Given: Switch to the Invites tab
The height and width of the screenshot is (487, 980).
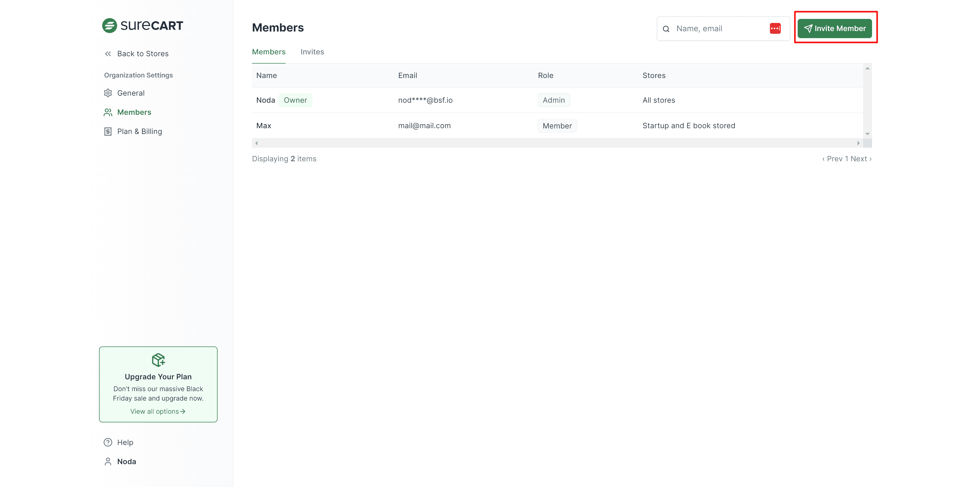Looking at the screenshot, I should [x=312, y=52].
